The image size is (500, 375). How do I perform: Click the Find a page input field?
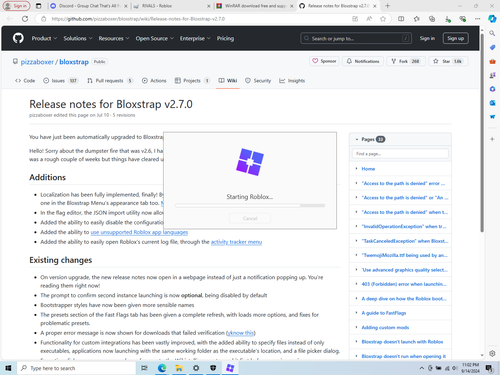tap(400, 154)
